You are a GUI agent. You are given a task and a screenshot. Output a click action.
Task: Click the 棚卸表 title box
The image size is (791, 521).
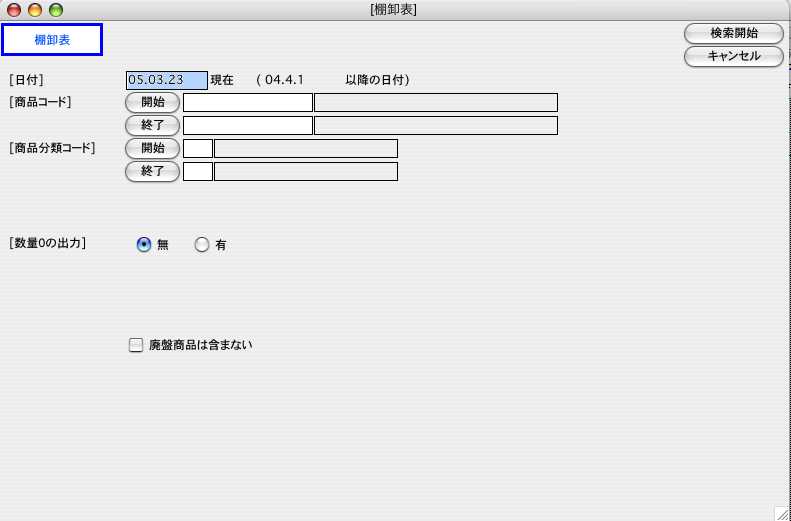tap(52, 39)
